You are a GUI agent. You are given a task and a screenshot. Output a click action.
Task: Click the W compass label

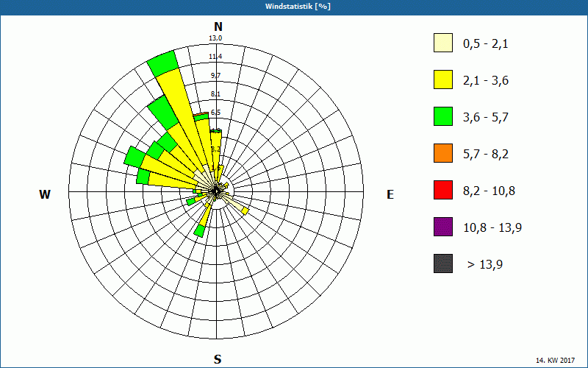(x=45, y=194)
